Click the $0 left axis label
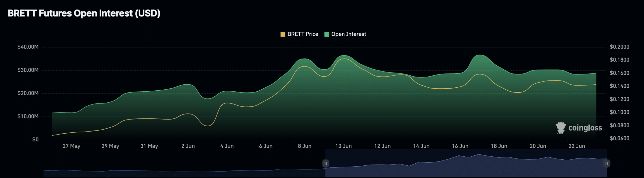 (x=35, y=140)
